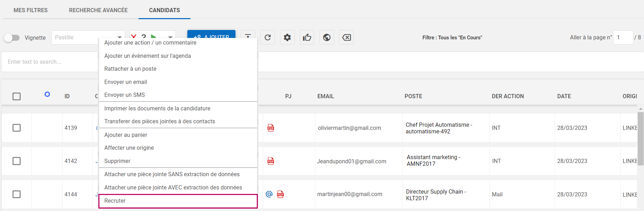The image size is (644, 211).
Task: Switch to the Recherche Avancée tab
Action: (x=98, y=10)
